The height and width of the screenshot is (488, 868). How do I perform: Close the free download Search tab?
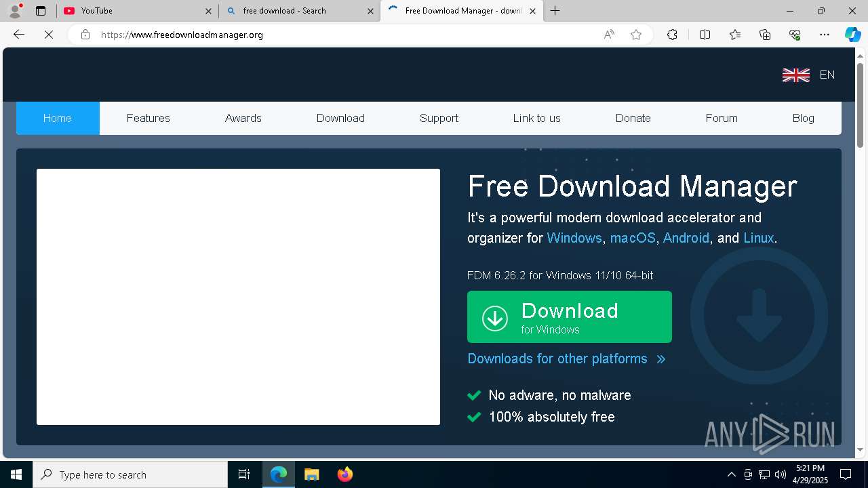[370, 11]
